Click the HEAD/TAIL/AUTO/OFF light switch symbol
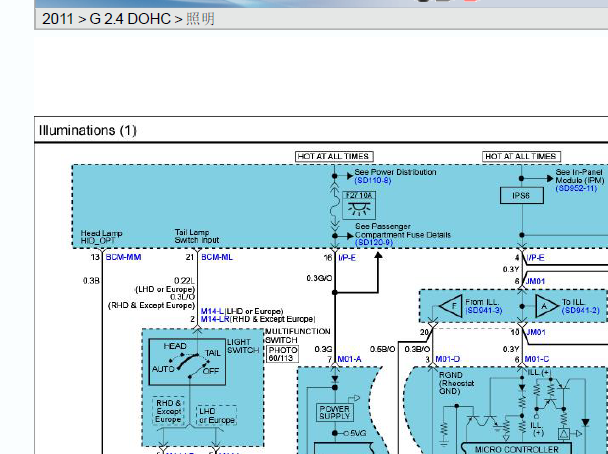The height and width of the screenshot is (454, 608). click(x=187, y=362)
